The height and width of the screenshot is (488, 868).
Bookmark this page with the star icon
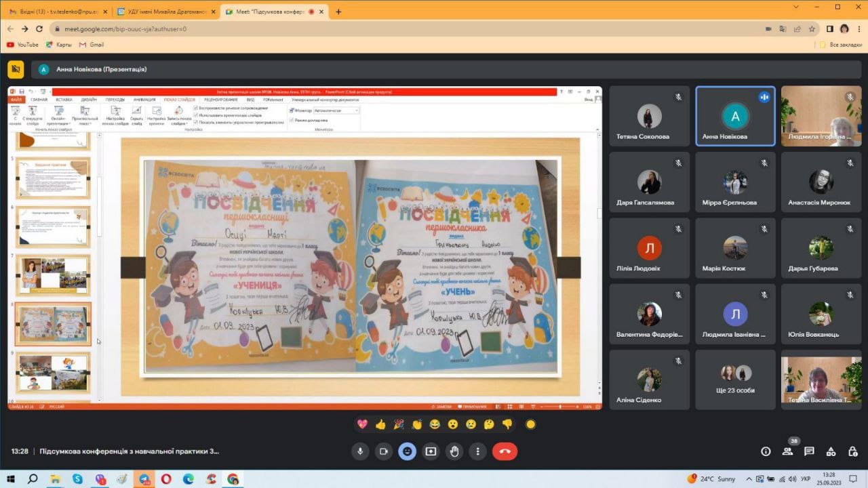click(812, 29)
